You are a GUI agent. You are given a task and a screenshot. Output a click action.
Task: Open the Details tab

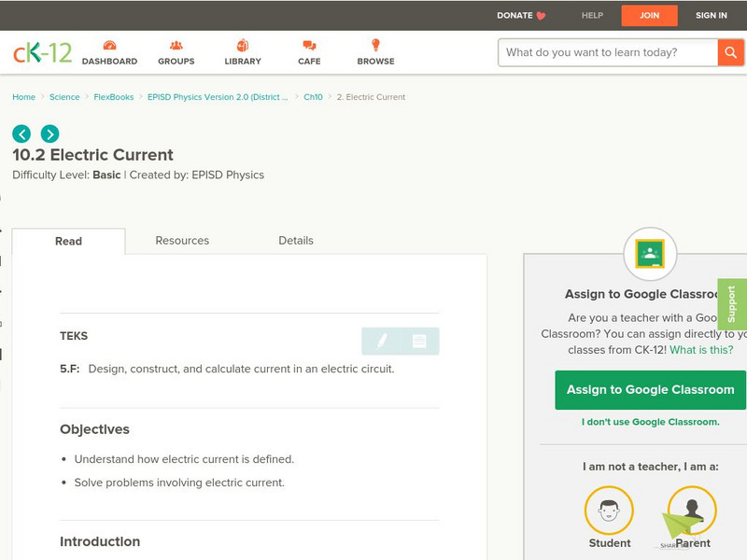click(x=298, y=240)
